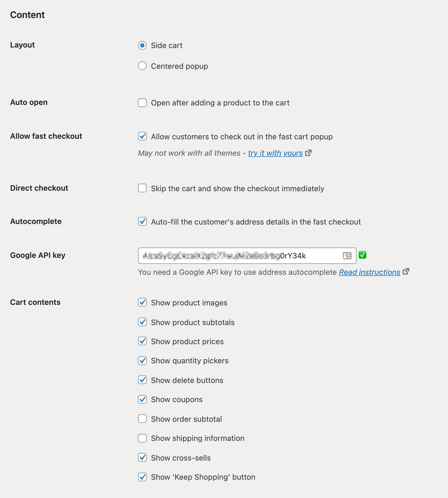
Task: Uncheck 'Show coupons'
Action: [x=142, y=399]
